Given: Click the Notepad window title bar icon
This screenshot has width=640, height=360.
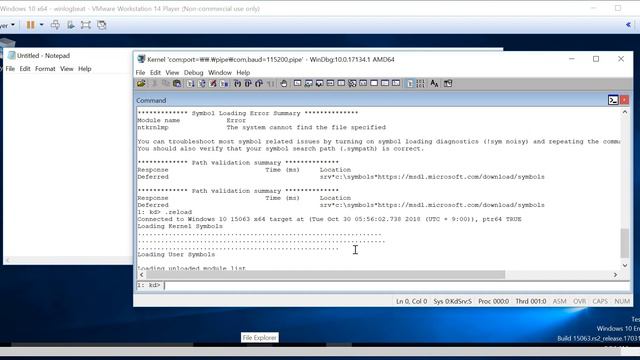Looking at the screenshot, I should coord(11,56).
